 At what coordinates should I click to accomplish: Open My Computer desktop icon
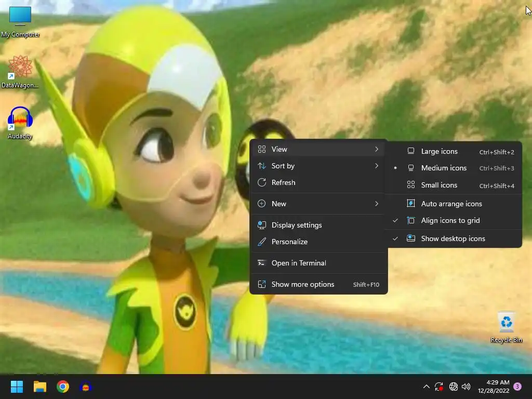coord(20,22)
